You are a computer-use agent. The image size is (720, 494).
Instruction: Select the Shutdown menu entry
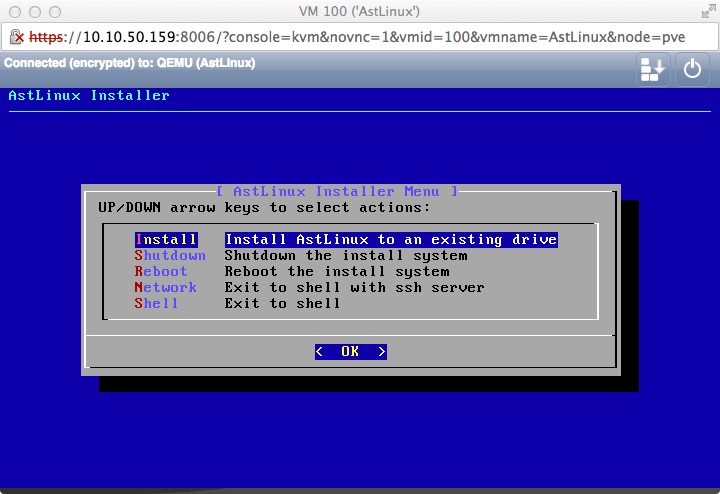tap(170, 256)
